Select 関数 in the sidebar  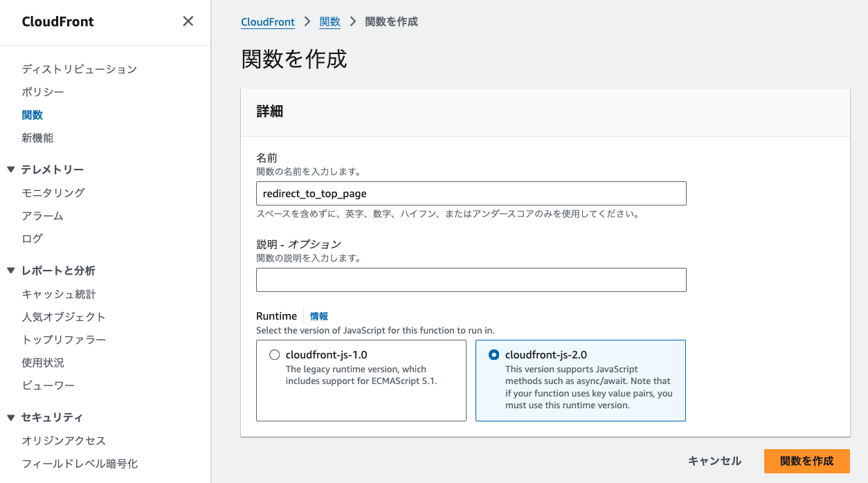coord(33,115)
